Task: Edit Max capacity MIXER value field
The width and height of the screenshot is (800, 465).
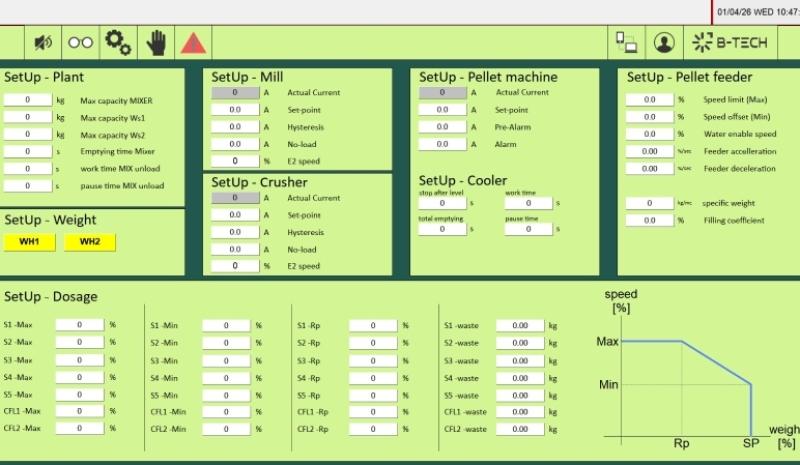Action: click(x=28, y=100)
